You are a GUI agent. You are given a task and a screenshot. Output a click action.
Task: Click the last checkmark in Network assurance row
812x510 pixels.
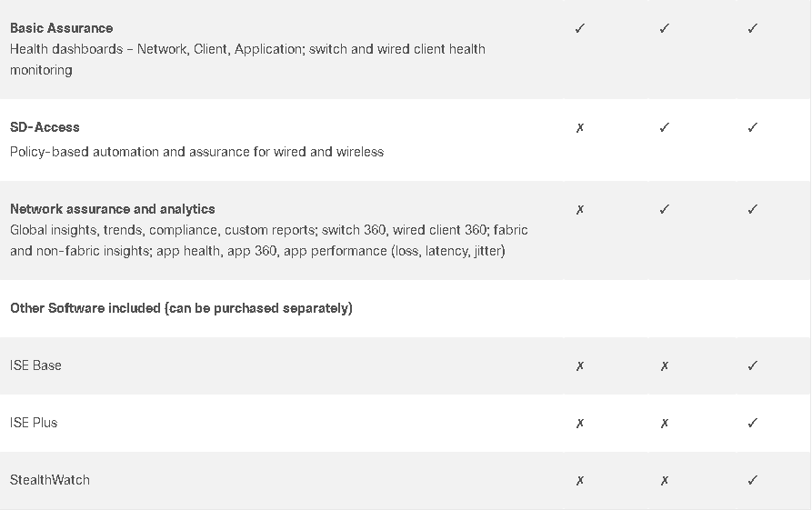[x=753, y=209]
